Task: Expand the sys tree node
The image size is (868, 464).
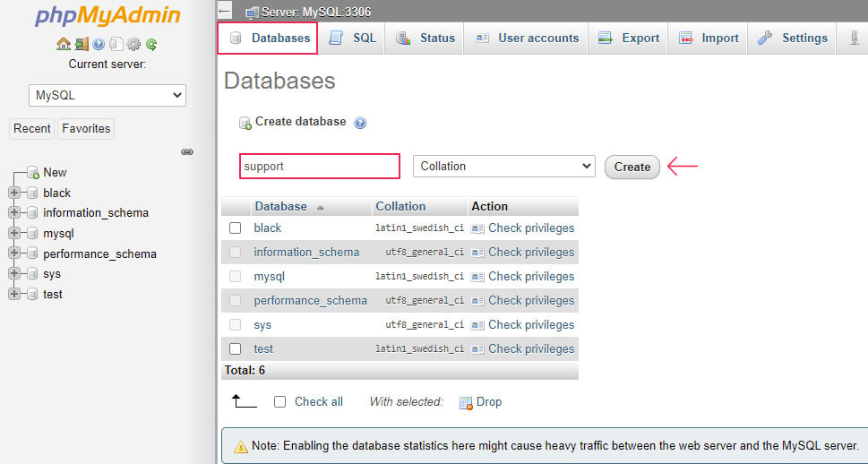Action: coord(13,273)
